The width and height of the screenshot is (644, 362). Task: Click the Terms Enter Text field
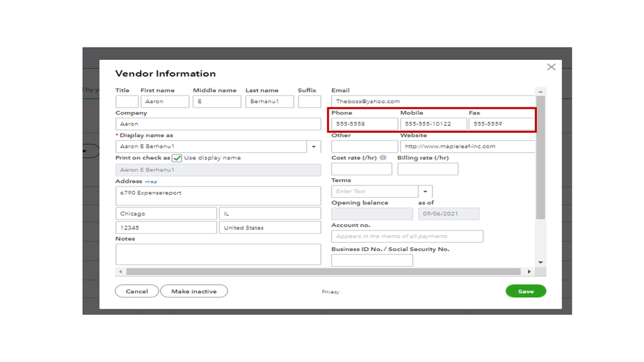tap(375, 192)
